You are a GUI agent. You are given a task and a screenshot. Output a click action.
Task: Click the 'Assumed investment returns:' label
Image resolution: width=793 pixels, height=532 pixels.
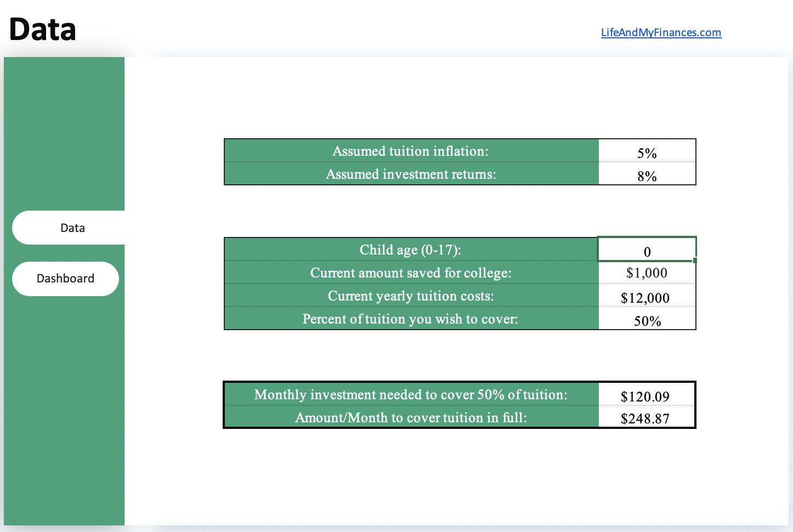[x=411, y=174]
